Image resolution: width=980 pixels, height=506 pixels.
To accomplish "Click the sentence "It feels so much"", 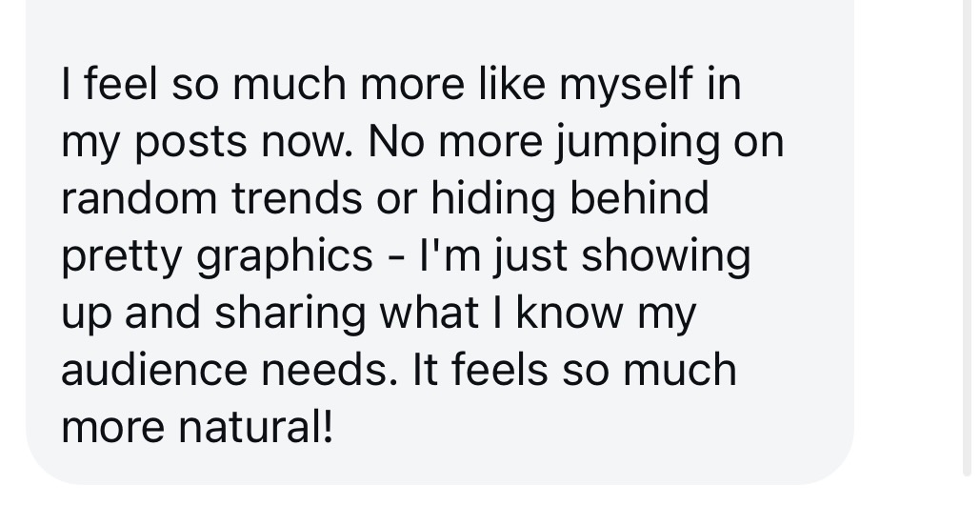I will click(x=574, y=370).
